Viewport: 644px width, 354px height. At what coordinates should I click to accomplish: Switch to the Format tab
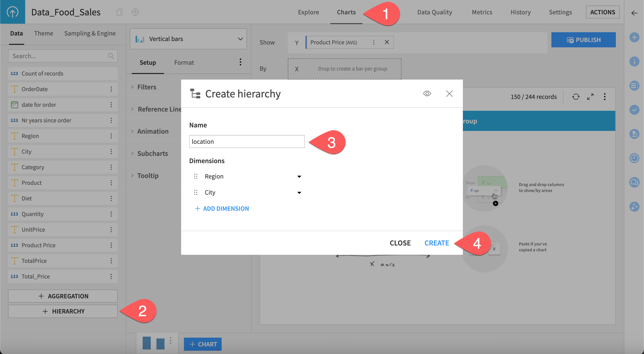click(x=184, y=62)
